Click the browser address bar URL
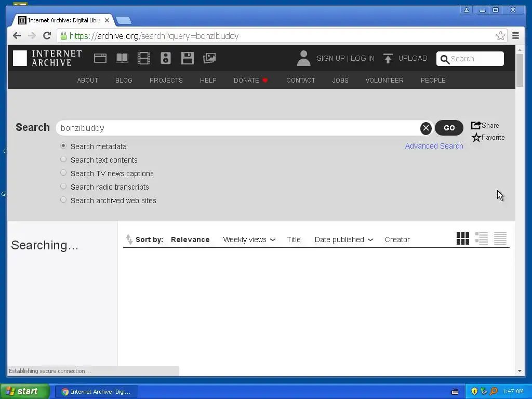The height and width of the screenshot is (399, 532). click(154, 36)
